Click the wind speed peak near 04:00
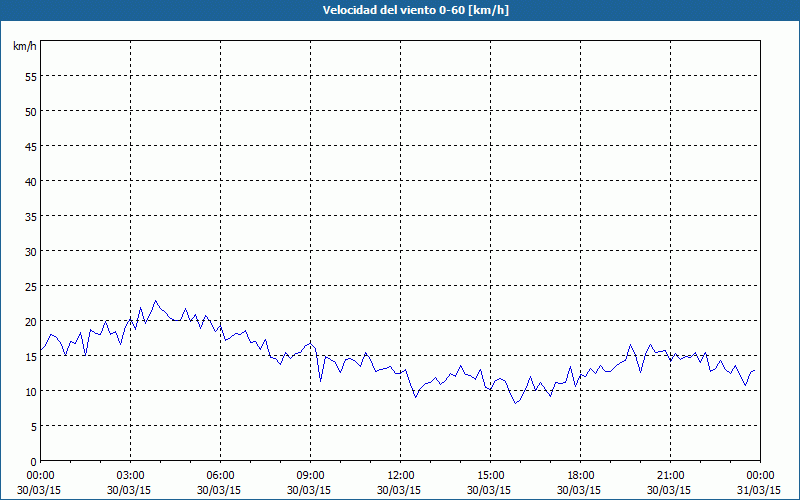Viewport: 800px width, 500px height. [156, 301]
